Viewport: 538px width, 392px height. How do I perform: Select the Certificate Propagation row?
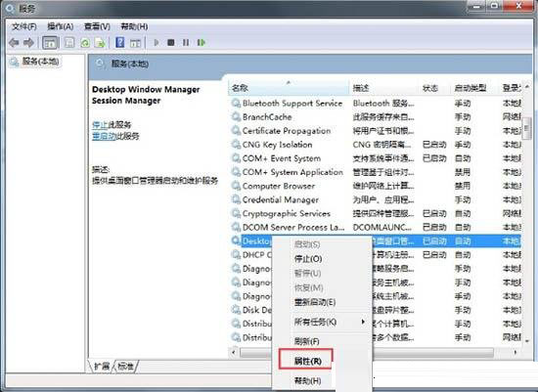click(x=377, y=130)
